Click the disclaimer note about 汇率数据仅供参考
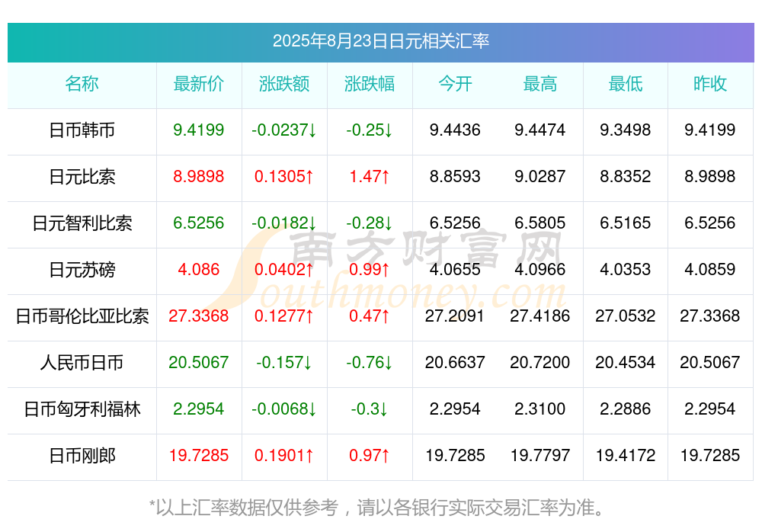The height and width of the screenshot is (532, 762). pos(377,508)
